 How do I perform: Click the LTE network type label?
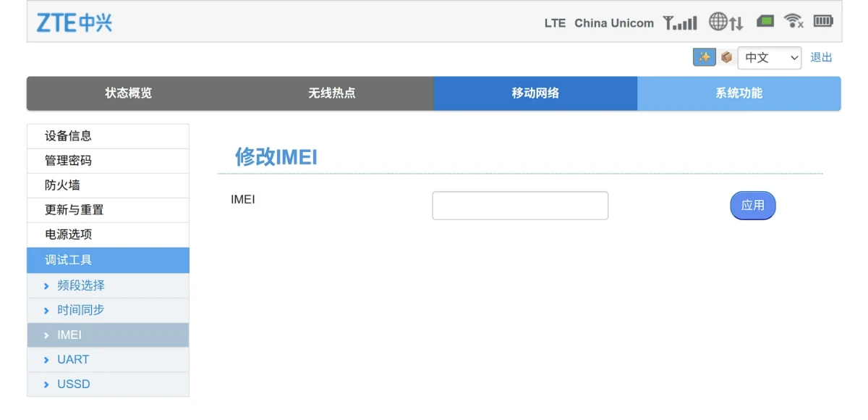pyautogui.click(x=555, y=23)
